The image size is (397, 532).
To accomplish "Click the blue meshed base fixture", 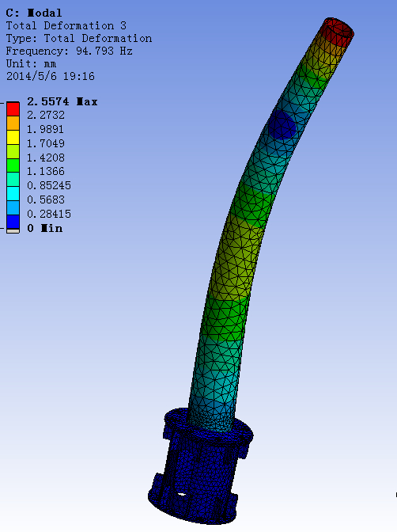I will click(201, 468).
